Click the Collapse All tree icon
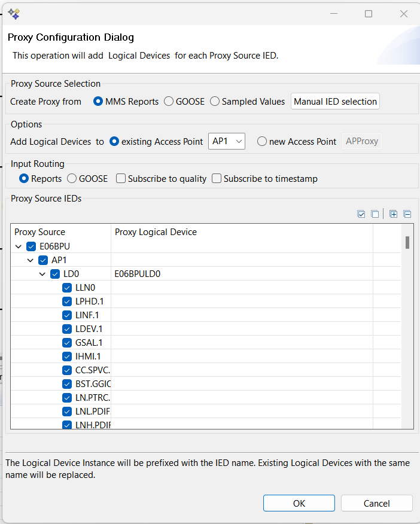Screen dimensions: 420x524 click(407, 214)
